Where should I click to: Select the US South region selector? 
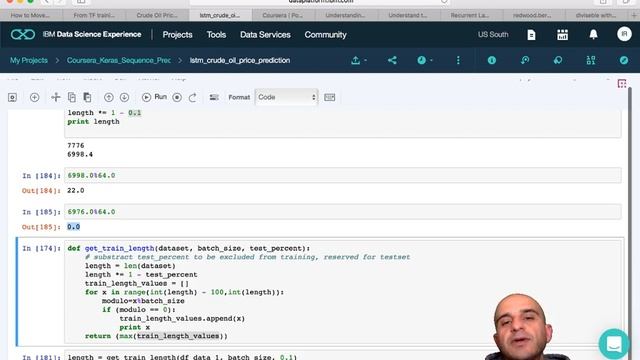[x=493, y=35]
